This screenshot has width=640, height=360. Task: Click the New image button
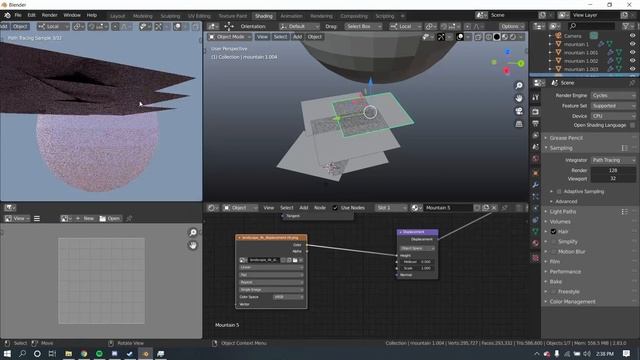coord(85,218)
